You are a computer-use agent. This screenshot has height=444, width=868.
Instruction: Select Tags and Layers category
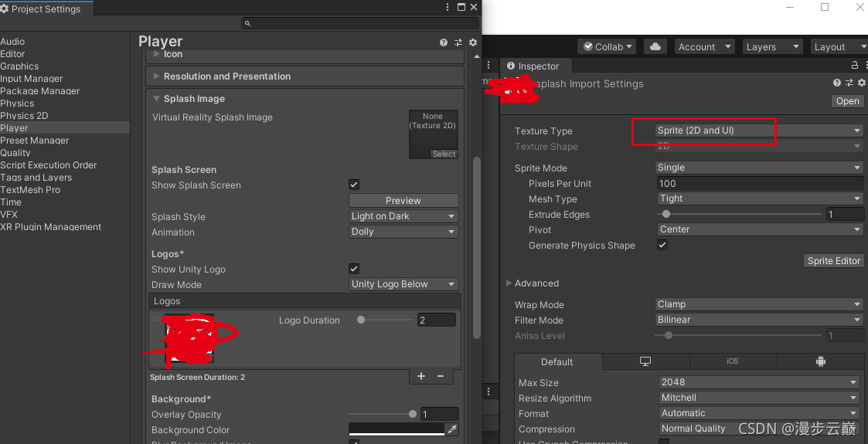(x=36, y=178)
